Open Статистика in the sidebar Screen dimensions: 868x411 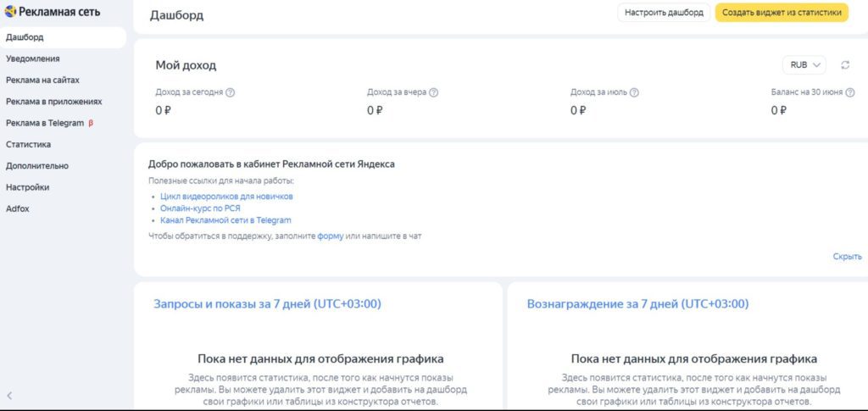(x=28, y=144)
